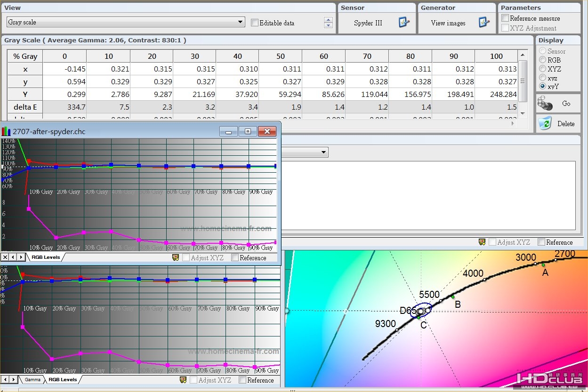Switch to the Gamma tab
The image size is (588, 392).
[x=32, y=379]
